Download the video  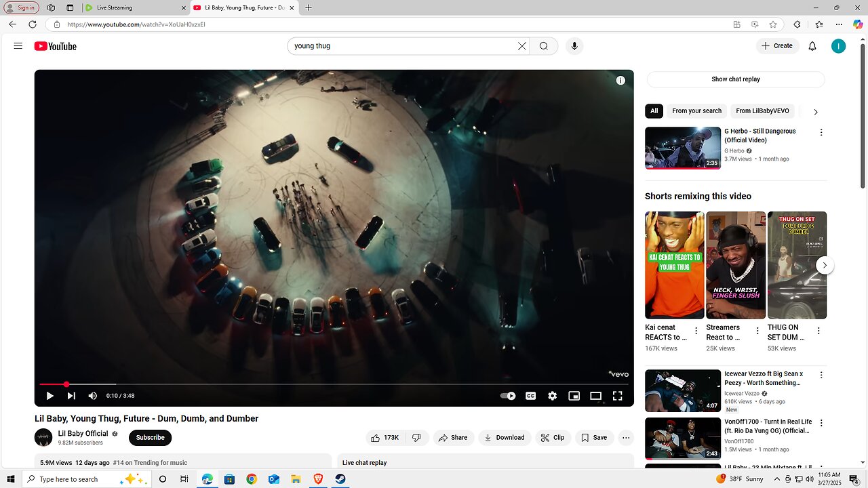(x=504, y=438)
